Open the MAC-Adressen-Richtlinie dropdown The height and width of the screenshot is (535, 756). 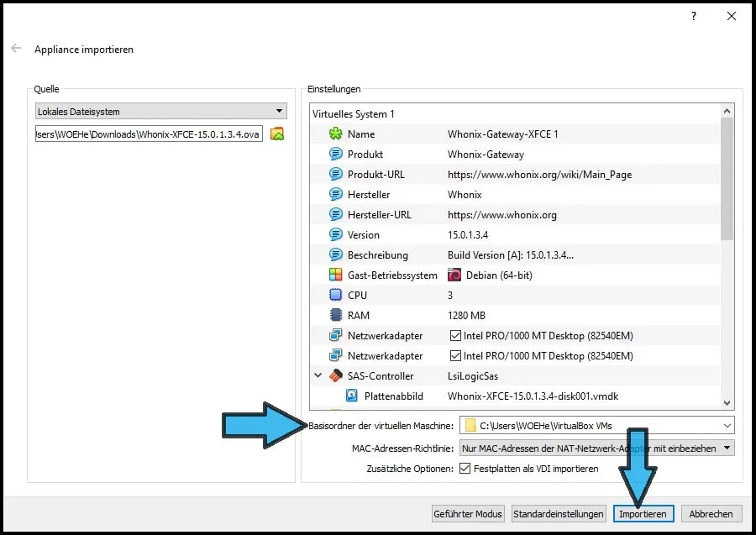tap(597, 448)
